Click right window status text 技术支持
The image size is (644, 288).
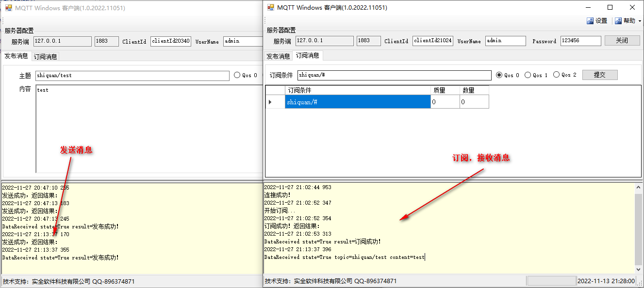pos(330,281)
